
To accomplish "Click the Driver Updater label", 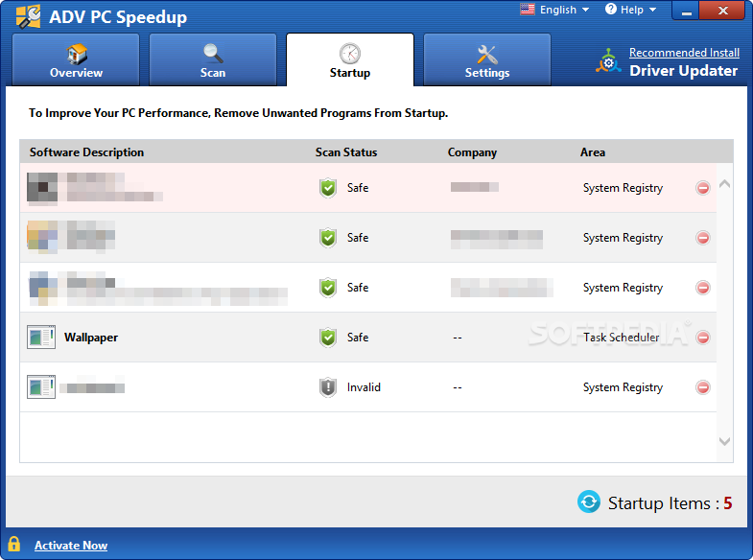I will point(683,71).
